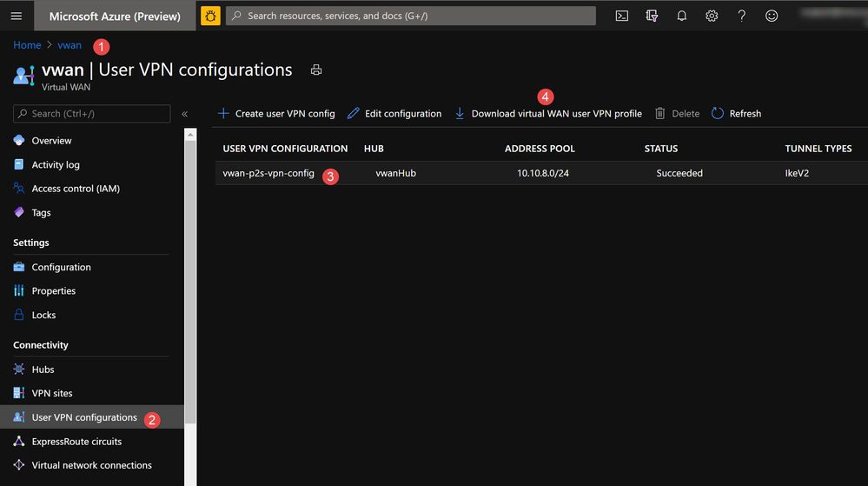
Task: Click the Tags icon
Action: (x=19, y=212)
